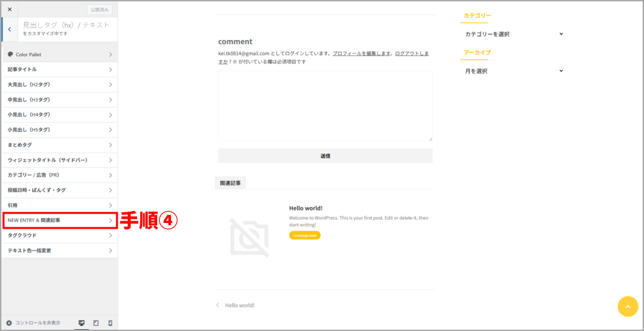Open the 大見出し（H2タグ）settings

click(60, 85)
